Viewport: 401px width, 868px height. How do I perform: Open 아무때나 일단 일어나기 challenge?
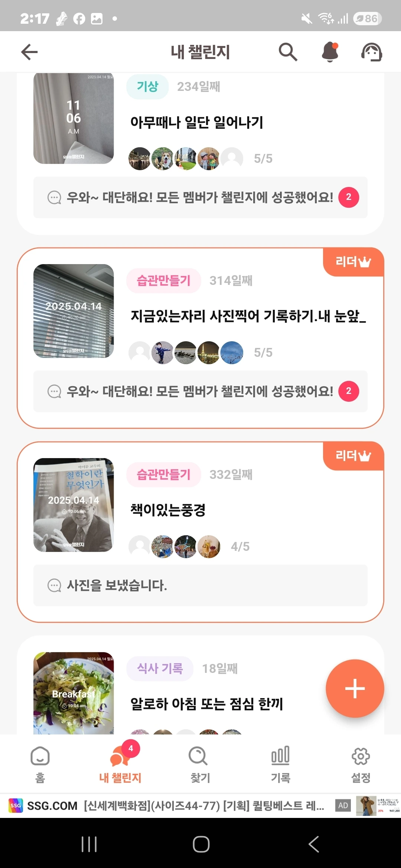point(197,122)
